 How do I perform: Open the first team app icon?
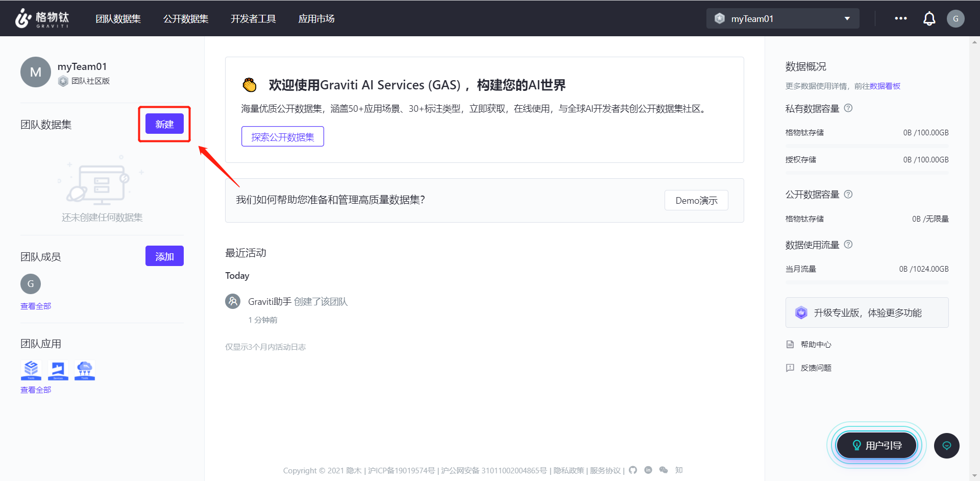coord(31,370)
